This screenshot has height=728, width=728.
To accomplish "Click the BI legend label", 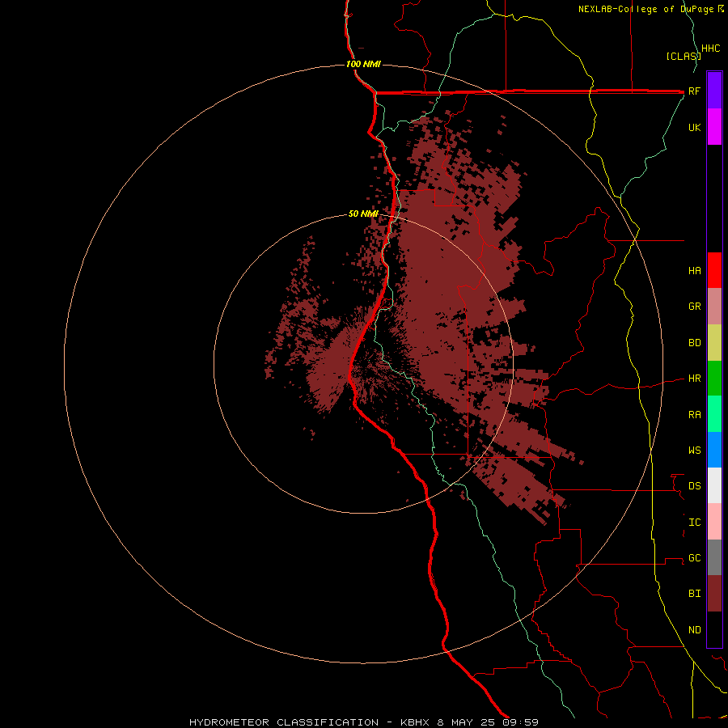I will click(x=694, y=594).
